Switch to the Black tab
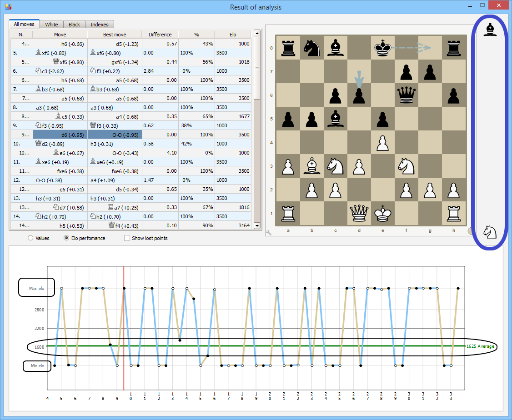The width and height of the screenshot is (512, 420). pos(74,25)
